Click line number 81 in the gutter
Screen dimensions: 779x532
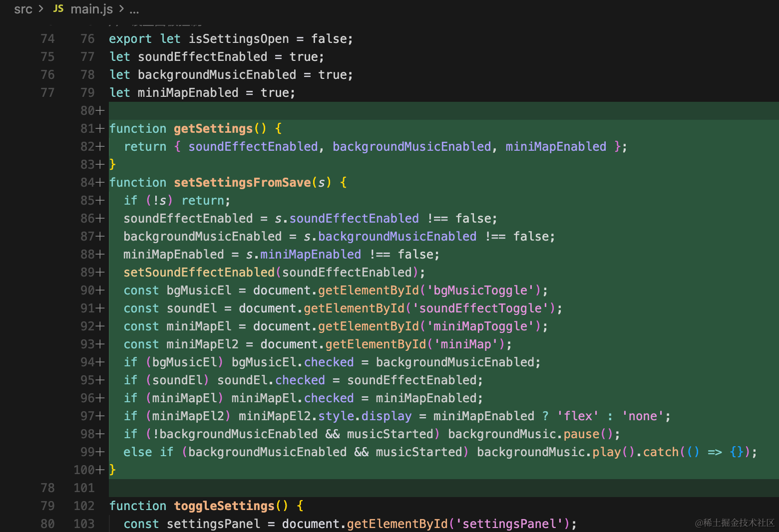(x=87, y=129)
